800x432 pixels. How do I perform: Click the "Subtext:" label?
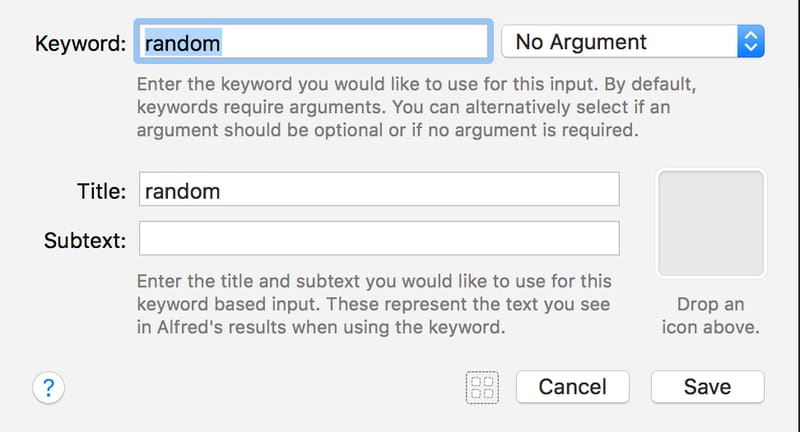point(85,240)
